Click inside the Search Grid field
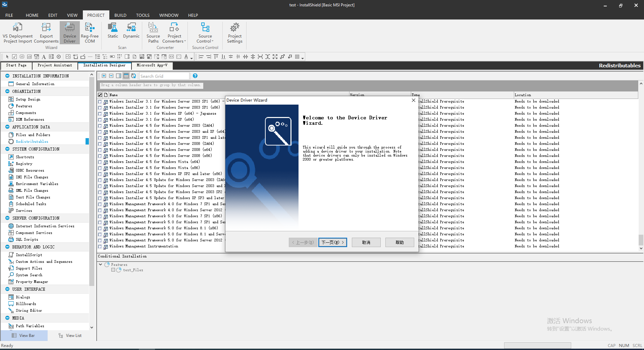This screenshot has height=350, width=644. 164,76
